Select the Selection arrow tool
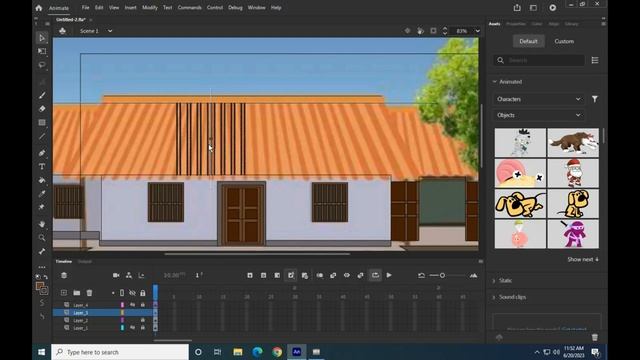This screenshot has width=640, height=360. point(42,38)
